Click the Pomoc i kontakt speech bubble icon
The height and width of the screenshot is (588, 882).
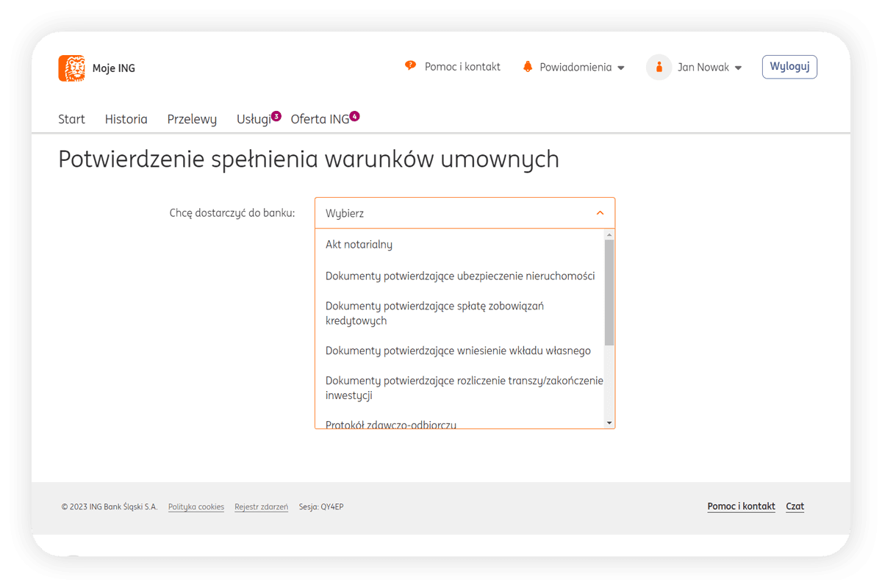pyautogui.click(x=410, y=66)
